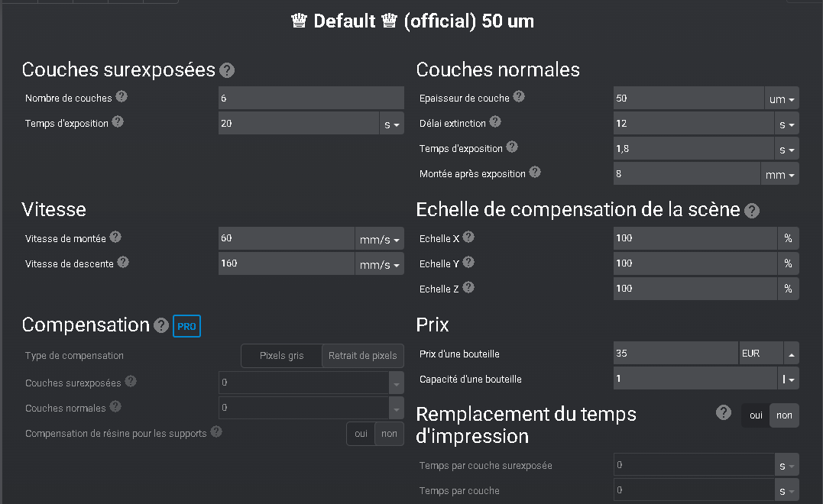Click help icon next to Délai extinction
823x504 pixels.
pos(495,121)
